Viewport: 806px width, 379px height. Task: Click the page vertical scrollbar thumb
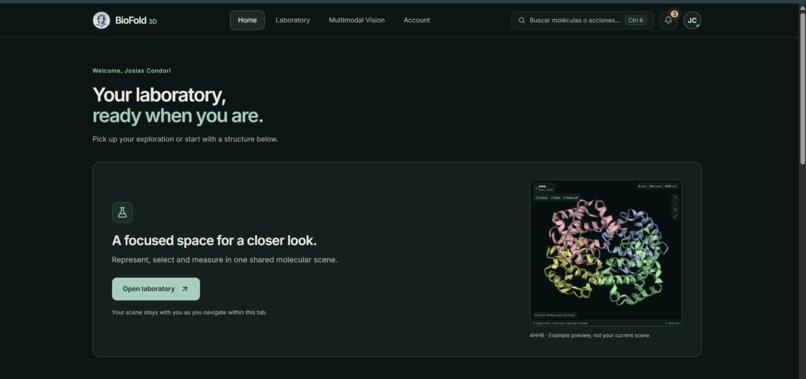pos(802,87)
